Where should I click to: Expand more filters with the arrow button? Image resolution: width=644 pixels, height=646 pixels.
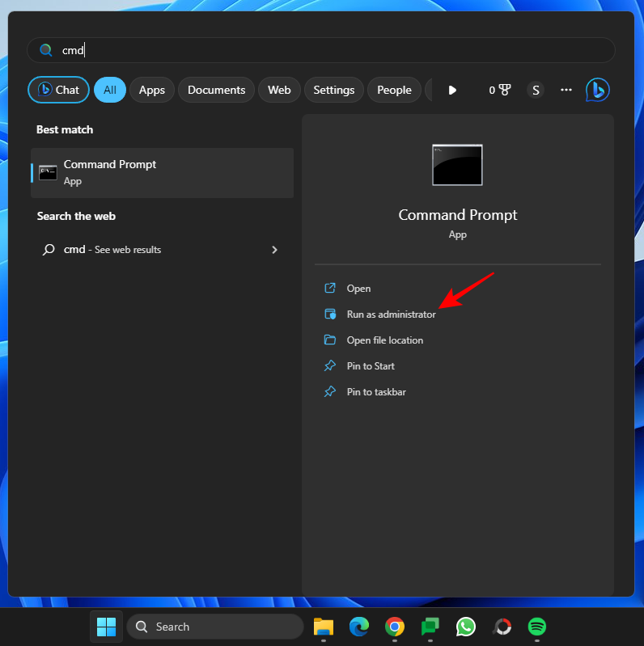[x=452, y=90]
